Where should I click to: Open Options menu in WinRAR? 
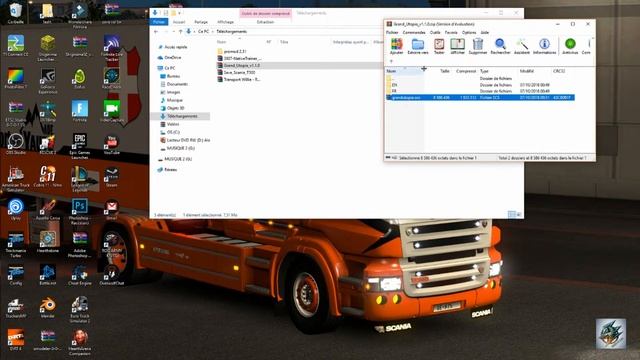tap(469, 32)
